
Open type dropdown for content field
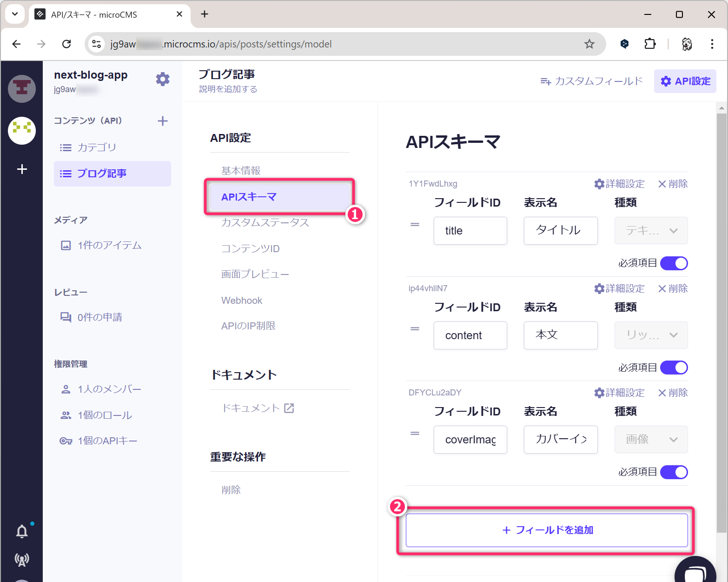click(651, 335)
